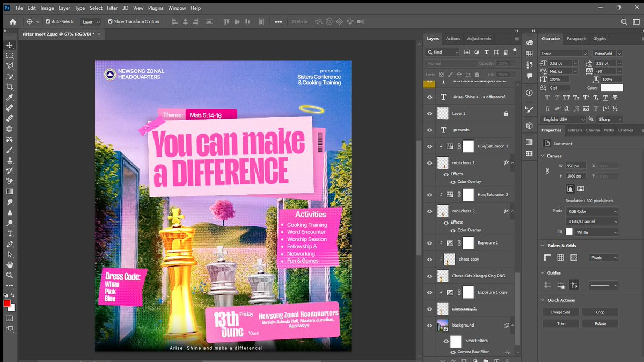Select the Pen tool
This screenshot has height=362, width=644.
(x=10, y=244)
